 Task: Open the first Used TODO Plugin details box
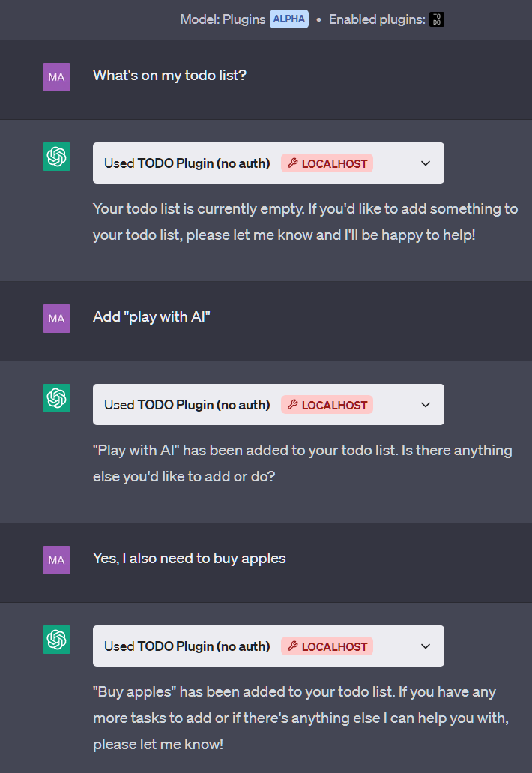coord(187,163)
